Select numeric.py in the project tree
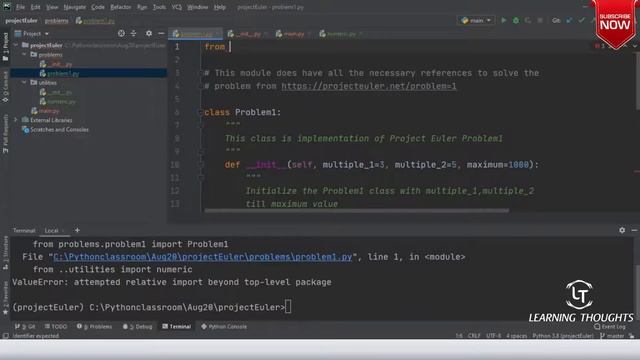The height and width of the screenshot is (360, 640). pyautogui.click(x=58, y=102)
